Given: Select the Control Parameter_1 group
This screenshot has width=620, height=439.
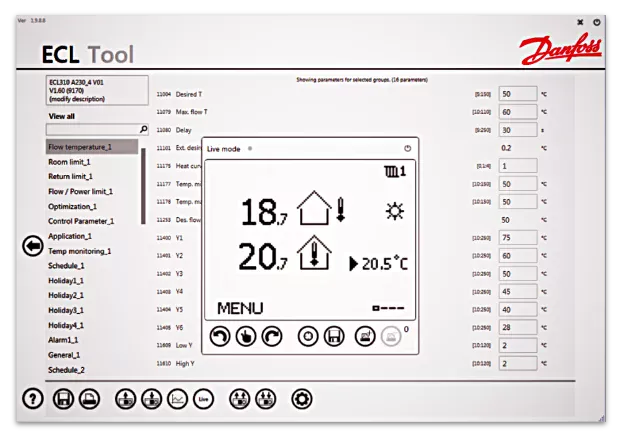Looking at the screenshot, I should coord(81,221).
